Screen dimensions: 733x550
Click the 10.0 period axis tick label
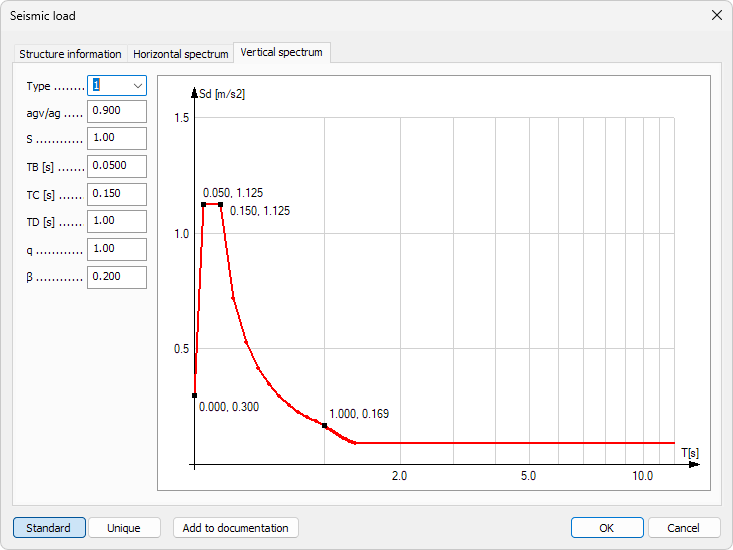643,476
